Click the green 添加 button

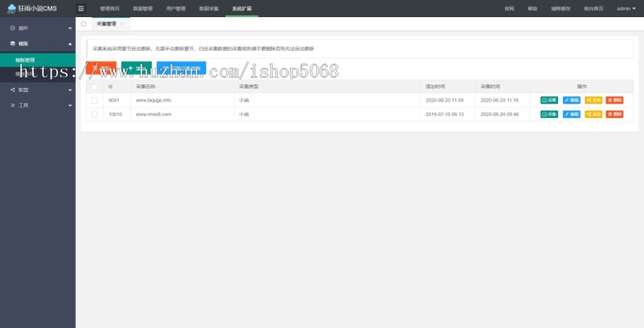click(137, 68)
